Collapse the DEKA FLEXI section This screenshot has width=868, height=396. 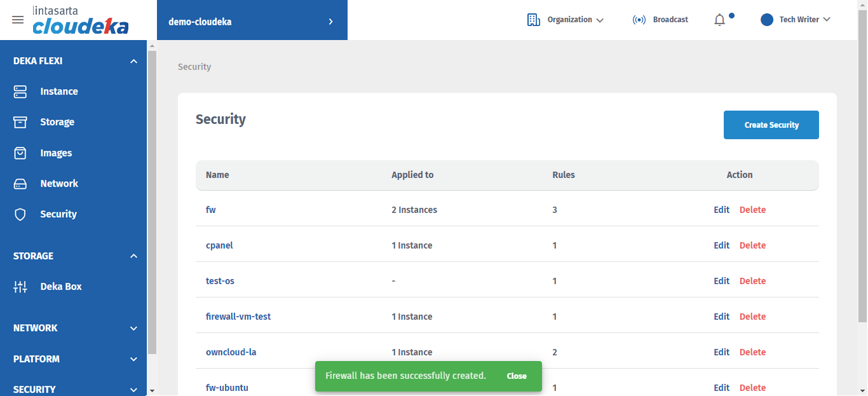click(133, 62)
